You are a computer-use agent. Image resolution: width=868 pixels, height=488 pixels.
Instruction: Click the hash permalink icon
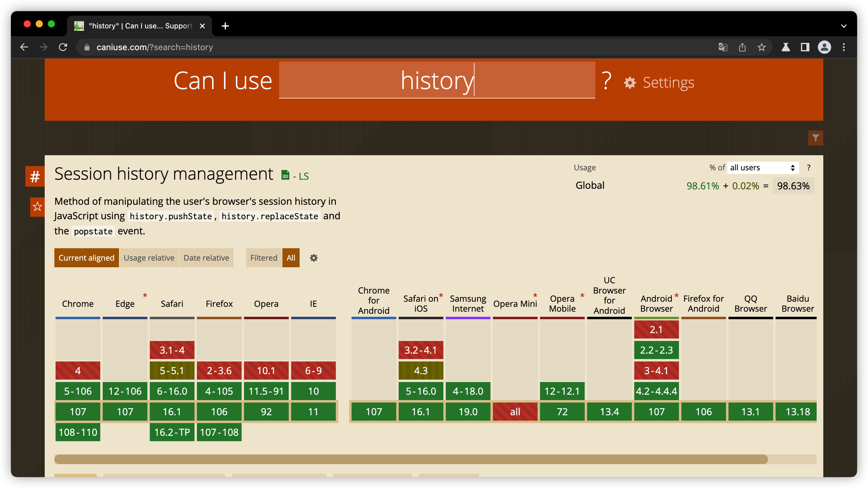[35, 176]
